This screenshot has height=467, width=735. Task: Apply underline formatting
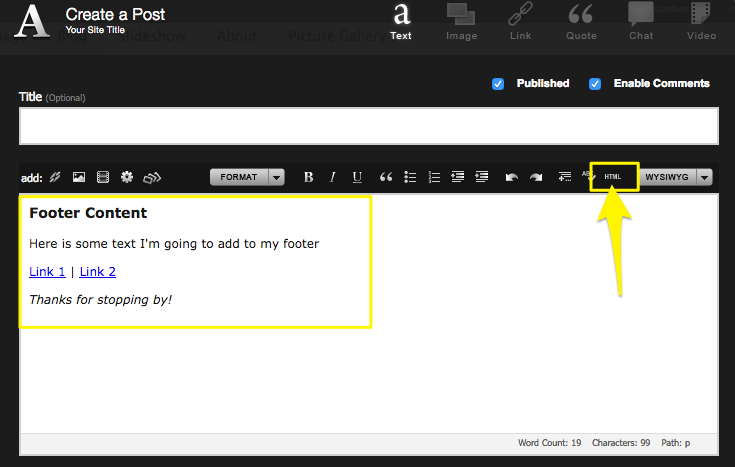357,177
